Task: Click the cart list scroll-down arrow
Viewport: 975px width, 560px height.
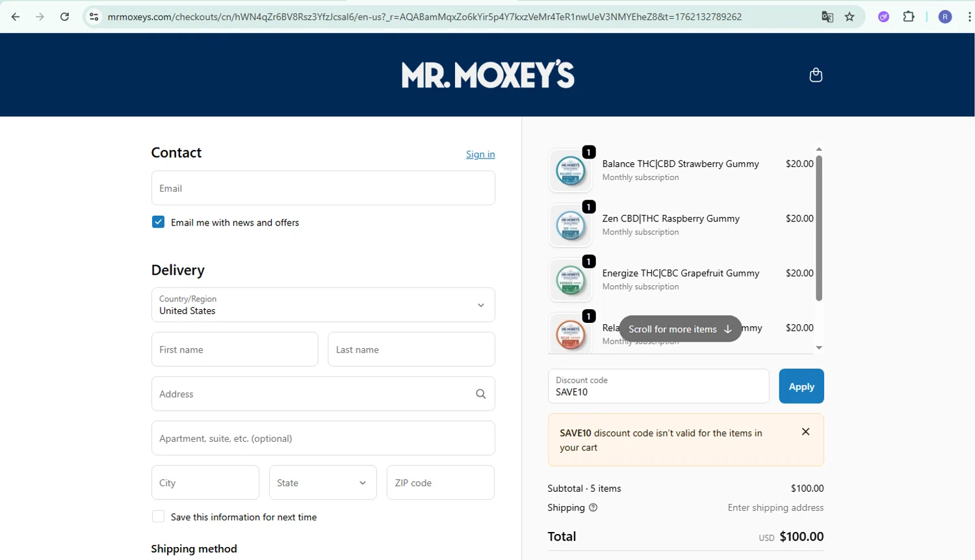Action: click(x=819, y=348)
